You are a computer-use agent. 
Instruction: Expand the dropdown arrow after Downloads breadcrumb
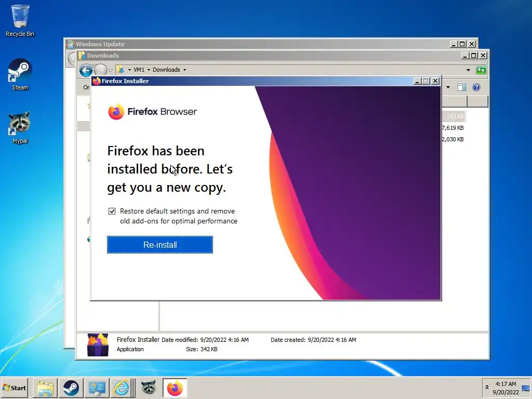[x=184, y=70]
